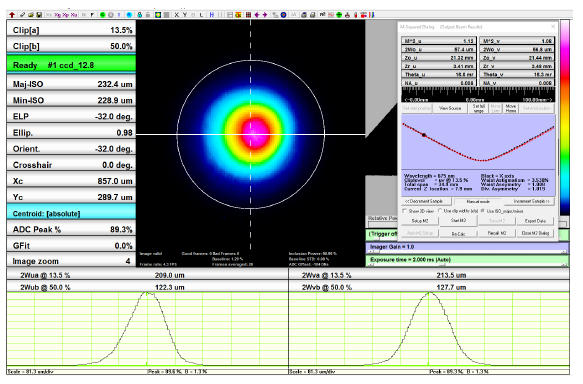The height and width of the screenshot is (384, 583).
Task: Click the Image zoom 4 readout
Action: tap(71, 261)
